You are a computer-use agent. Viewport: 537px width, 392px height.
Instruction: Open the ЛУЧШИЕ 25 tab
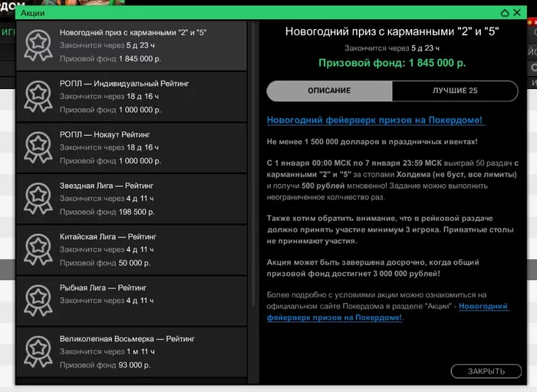coord(455,91)
